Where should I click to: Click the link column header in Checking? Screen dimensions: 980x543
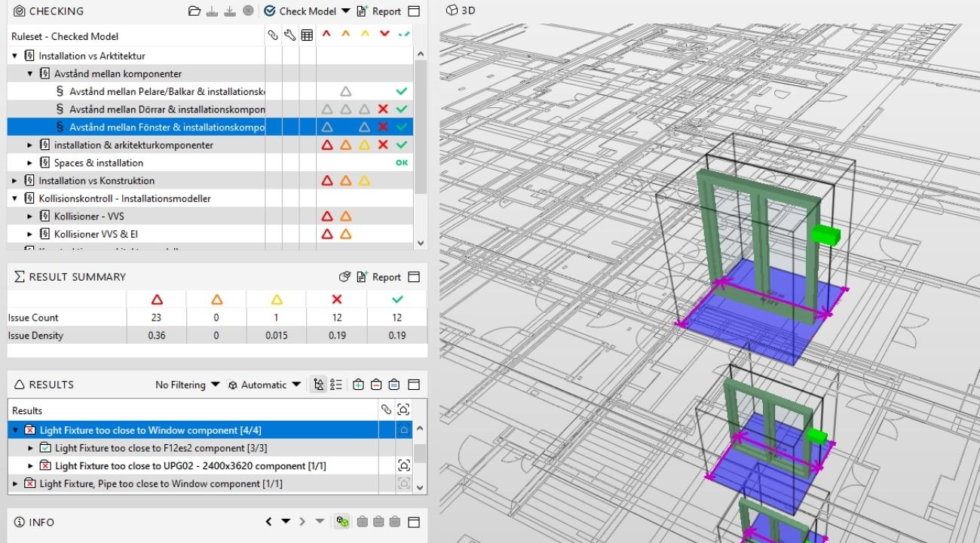(x=274, y=35)
